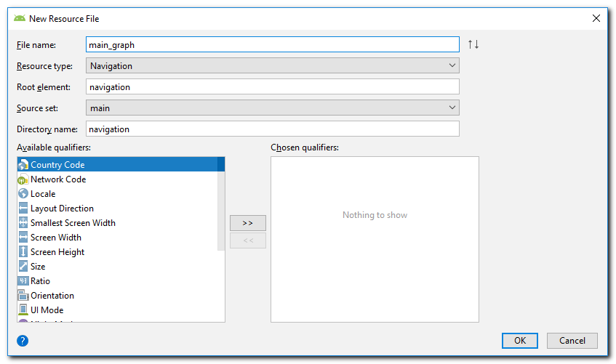This screenshot has height=364, width=616.
Task: Click the Country Code qualifier icon
Action: click(23, 165)
